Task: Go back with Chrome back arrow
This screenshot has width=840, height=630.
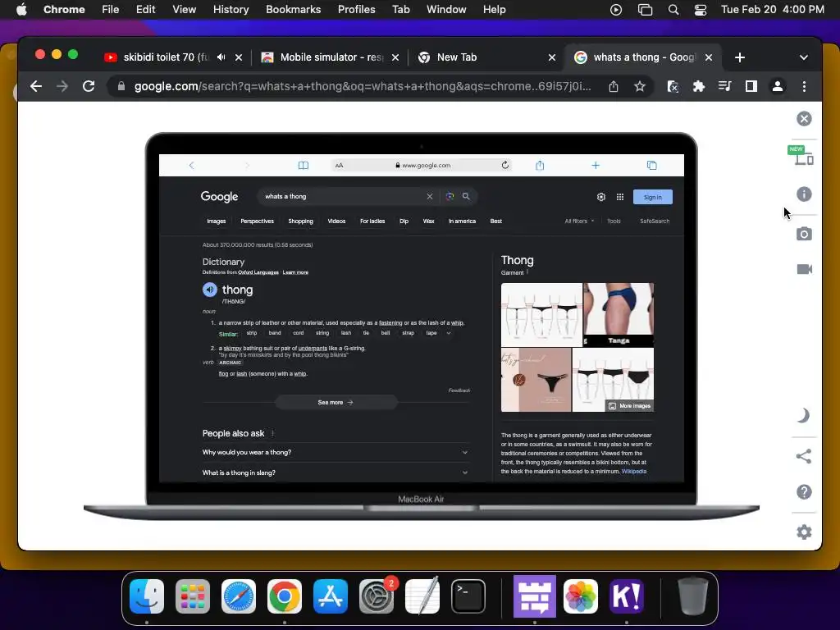Action: (x=36, y=86)
